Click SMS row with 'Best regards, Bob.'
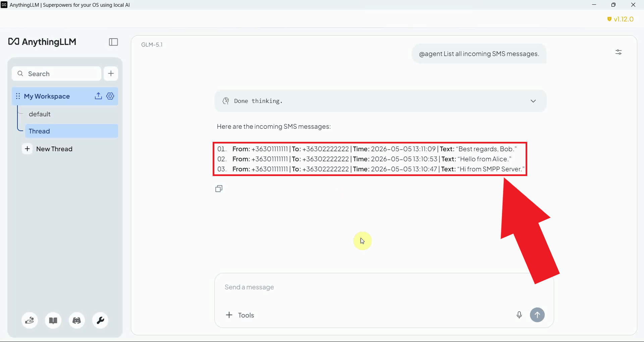 [x=367, y=149]
